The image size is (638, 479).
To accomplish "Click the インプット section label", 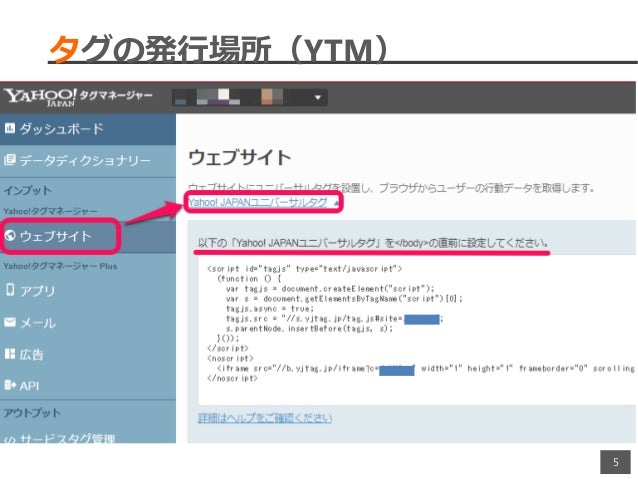I will pyautogui.click(x=28, y=190).
